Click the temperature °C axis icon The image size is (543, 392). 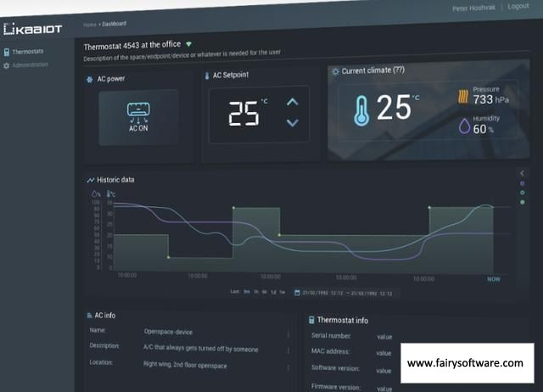pos(111,194)
